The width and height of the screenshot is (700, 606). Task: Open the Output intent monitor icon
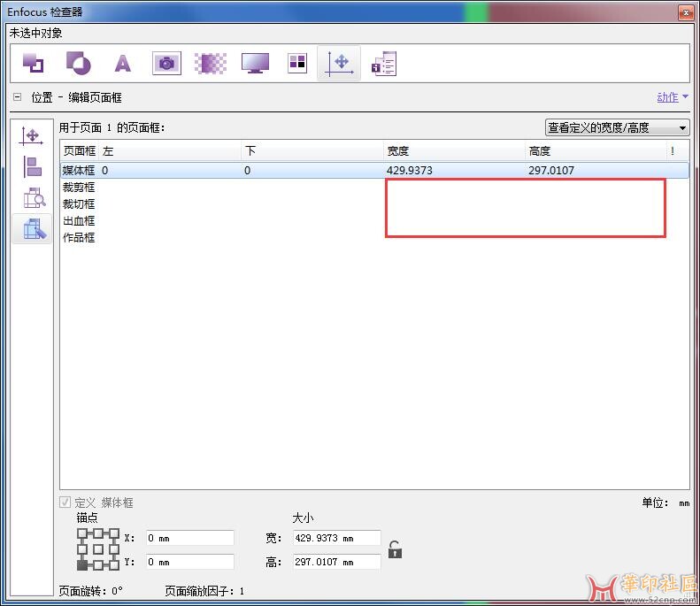(x=255, y=63)
